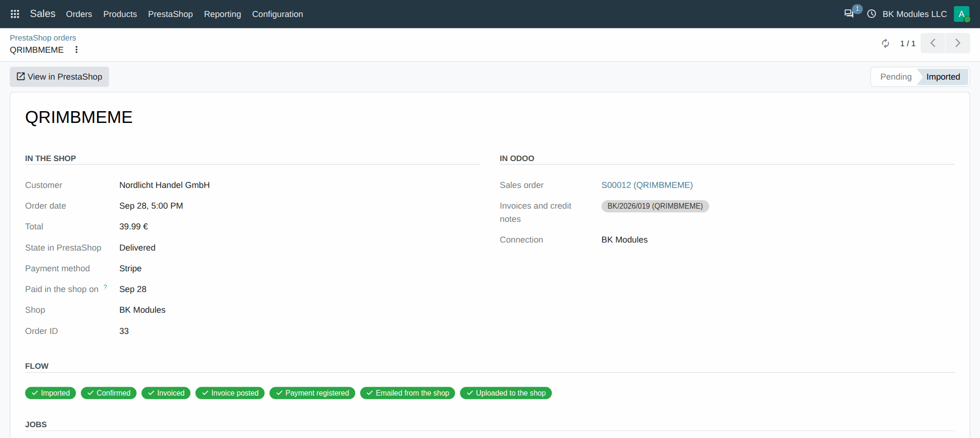Open the conversations message icon

849,14
